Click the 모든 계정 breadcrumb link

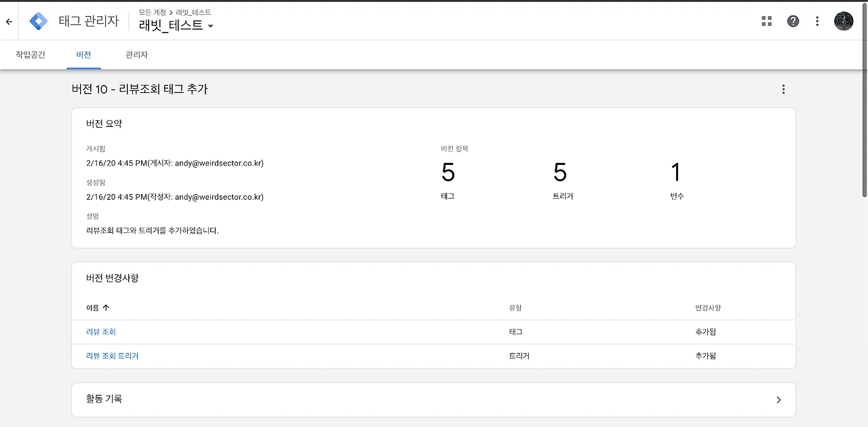click(153, 12)
